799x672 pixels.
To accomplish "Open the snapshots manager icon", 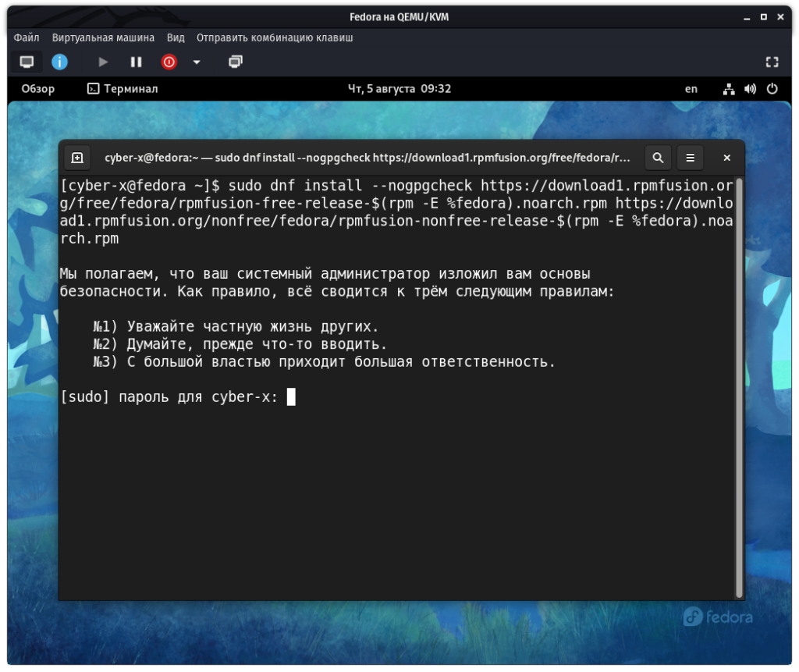I will [x=235, y=62].
